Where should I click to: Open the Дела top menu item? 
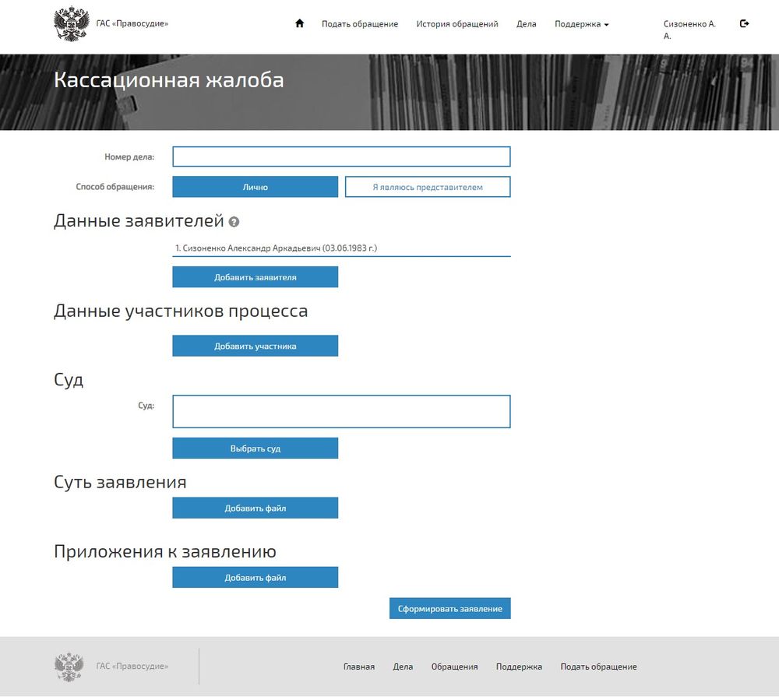(x=527, y=24)
